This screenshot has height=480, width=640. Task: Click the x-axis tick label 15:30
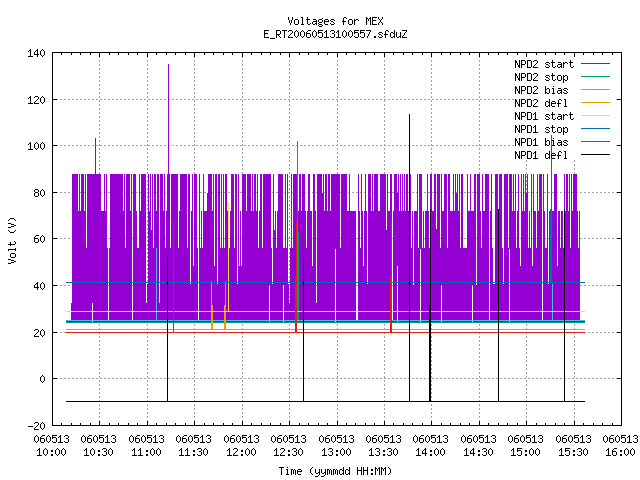pos(573,453)
